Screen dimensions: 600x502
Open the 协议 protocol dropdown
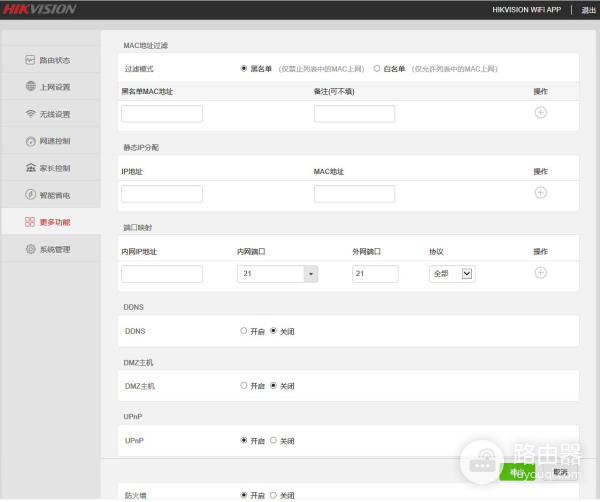(452, 274)
